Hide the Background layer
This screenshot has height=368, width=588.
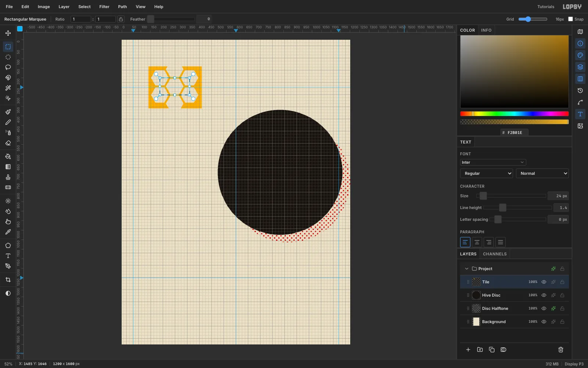(x=544, y=322)
